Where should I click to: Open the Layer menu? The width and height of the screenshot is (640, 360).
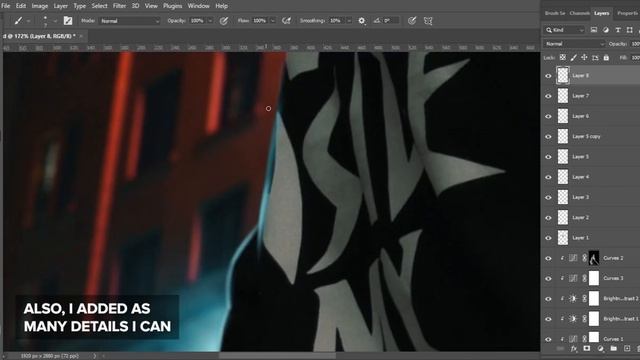(x=60, y=6)
